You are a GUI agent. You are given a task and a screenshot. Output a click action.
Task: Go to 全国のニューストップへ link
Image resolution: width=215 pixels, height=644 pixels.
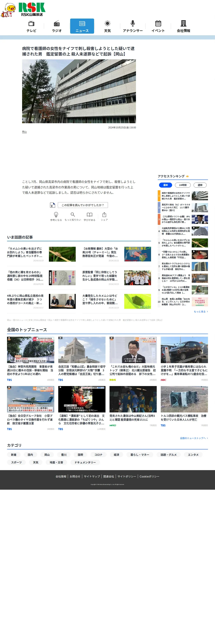point(194,438)
